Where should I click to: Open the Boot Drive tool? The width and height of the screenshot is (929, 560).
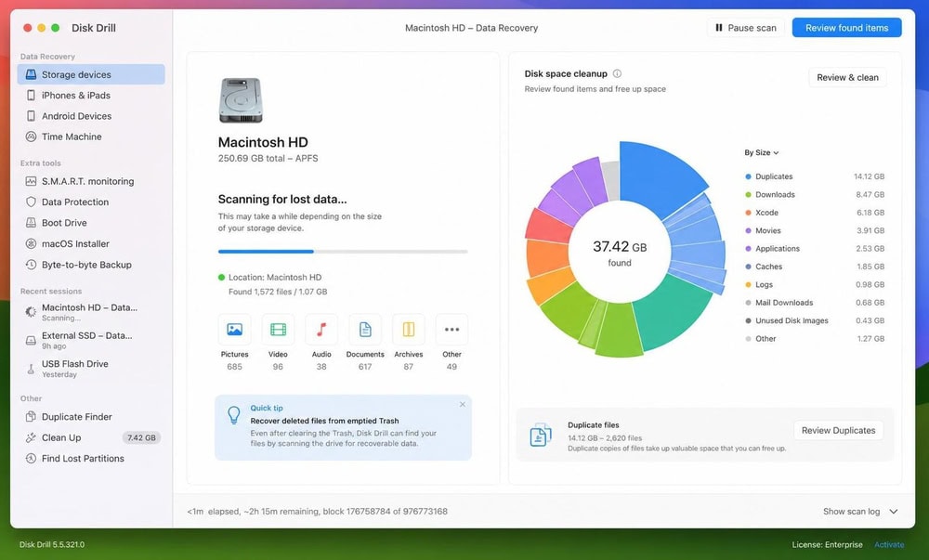[x=91, y=223]
